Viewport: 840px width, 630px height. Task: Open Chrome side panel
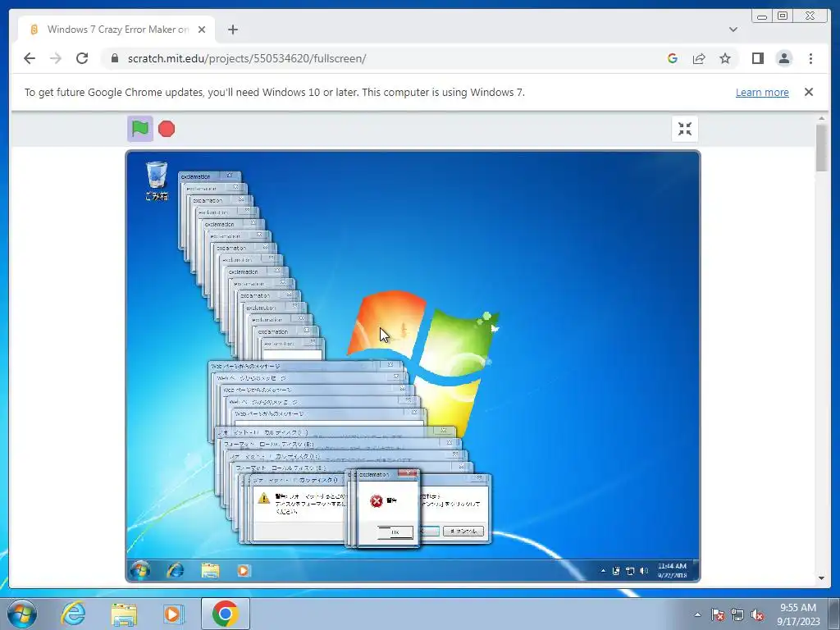click(x=757, y=58)
